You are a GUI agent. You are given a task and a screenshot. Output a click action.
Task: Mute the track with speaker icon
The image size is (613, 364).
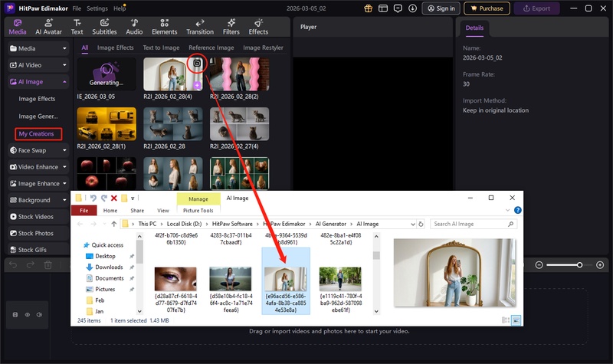(38, 314)
